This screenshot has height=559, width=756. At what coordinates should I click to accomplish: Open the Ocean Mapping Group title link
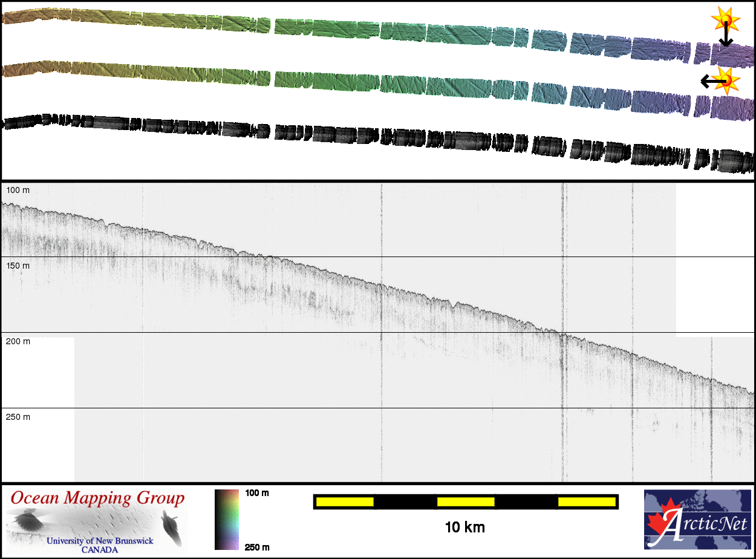pos(97,499)
